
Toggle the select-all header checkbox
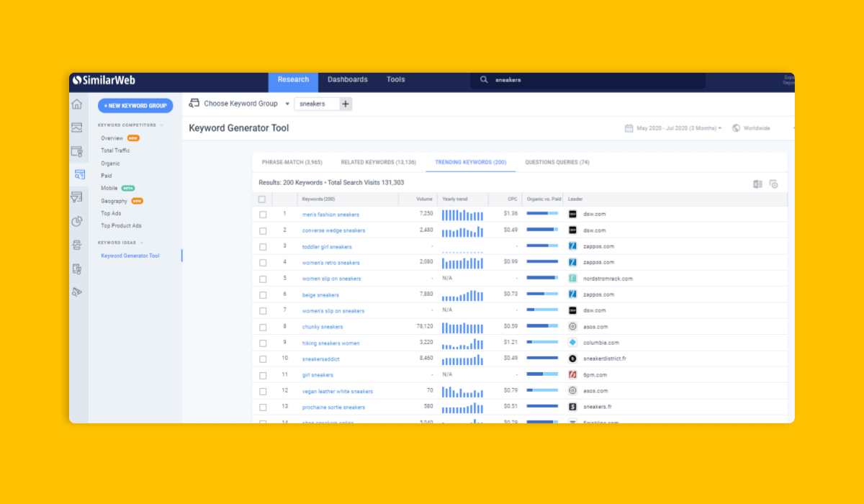(262, 199)
